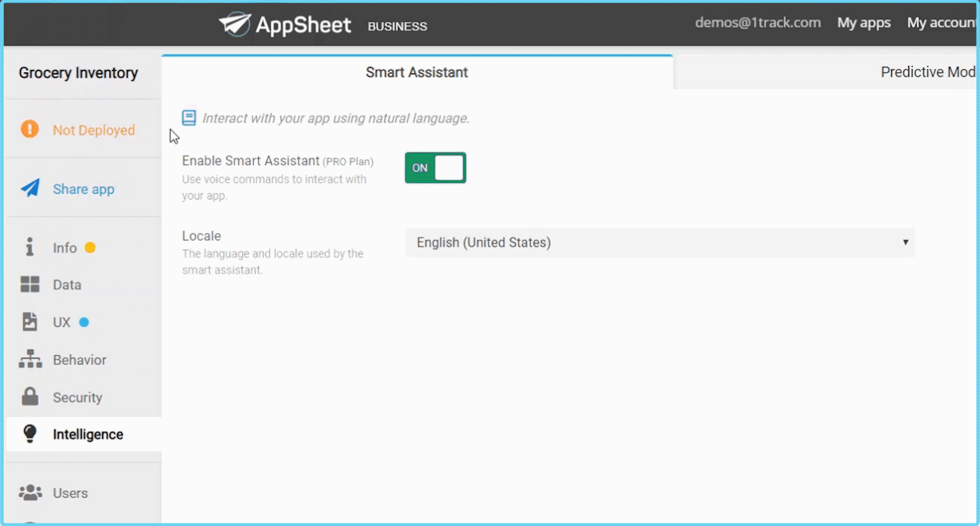Click 'The language and locale used' description
980x526 pixels.
273,262
